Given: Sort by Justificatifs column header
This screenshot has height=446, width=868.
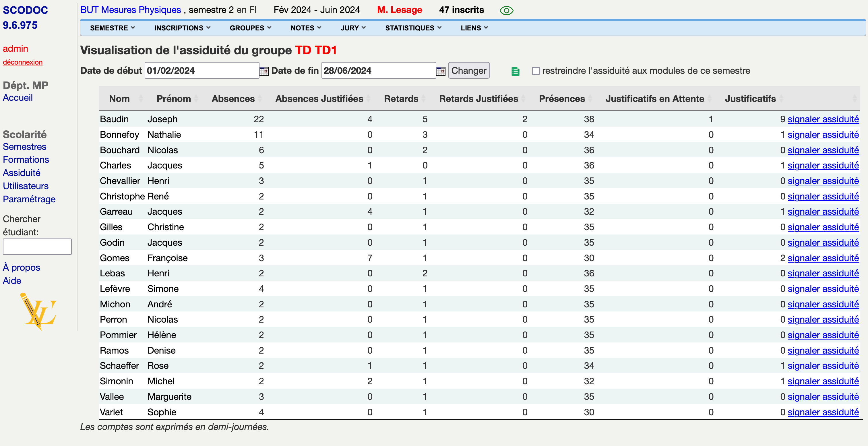Looking at the screenshot, I should (x=750, y=99).
